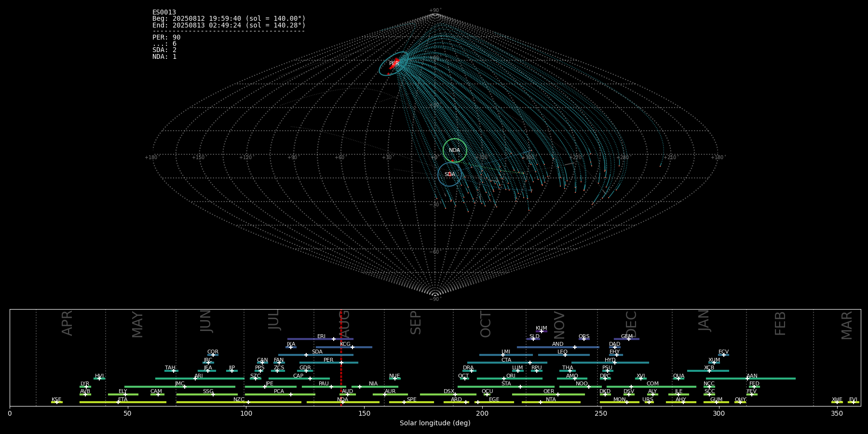This screenshot has width=868, height=434.
Task: Select the SDA radiant circle on sky map
Action: click(449, 174)
